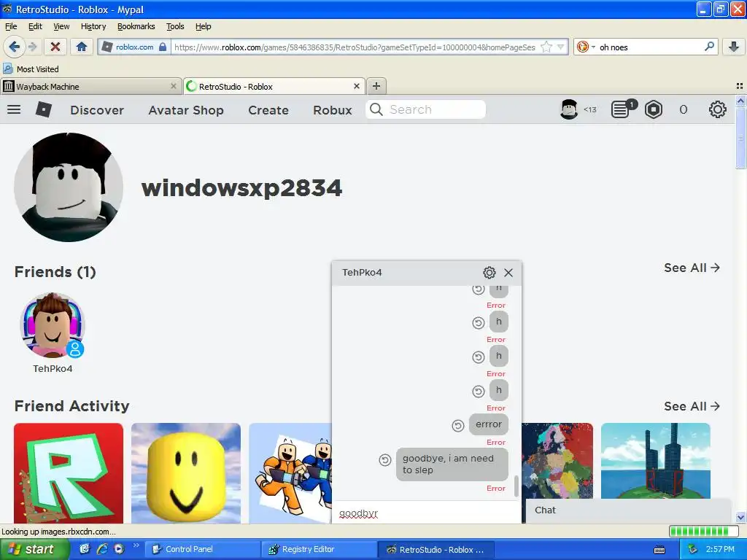Click the chat window scrollbar thumb
Viewport: 747px width, 560px height.
(x=516, y=486)
